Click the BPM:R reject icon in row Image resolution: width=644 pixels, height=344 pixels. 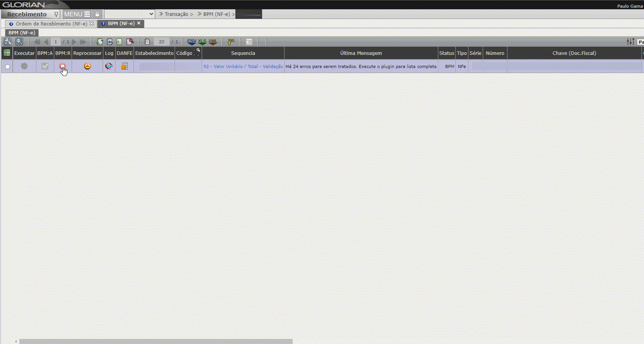pyautogui.click(x=62, y=66)
